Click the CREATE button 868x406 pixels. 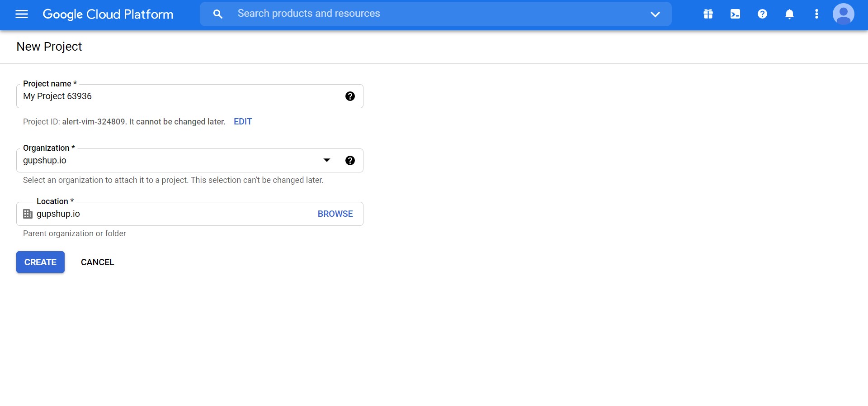(40, 262)
